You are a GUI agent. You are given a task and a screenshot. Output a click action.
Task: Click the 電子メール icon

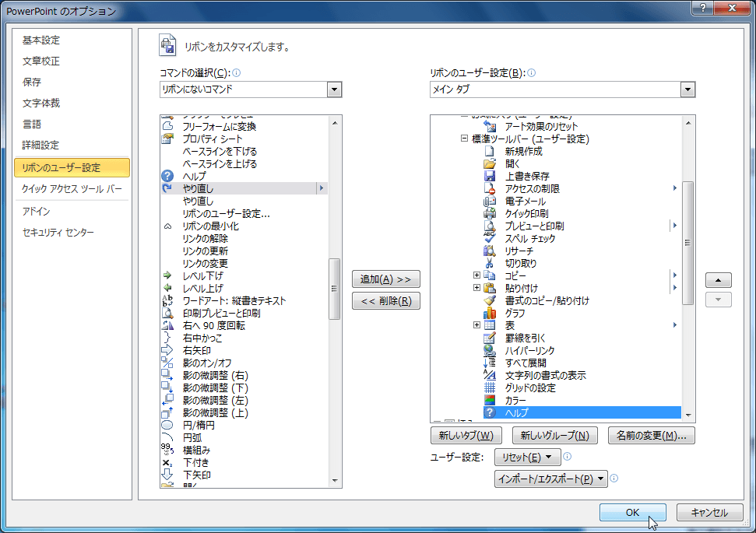(x=490, y=201)
